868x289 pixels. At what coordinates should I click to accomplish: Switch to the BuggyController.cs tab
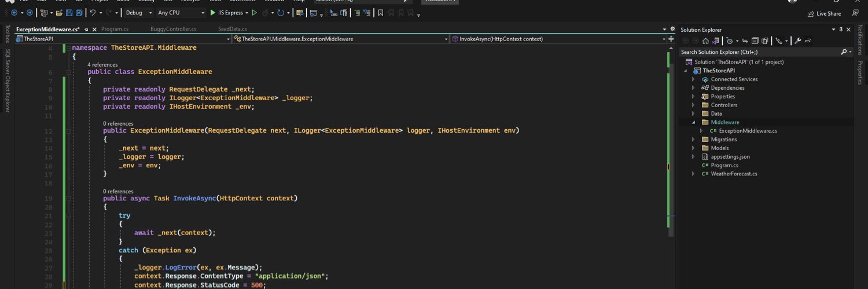(173, 29)
